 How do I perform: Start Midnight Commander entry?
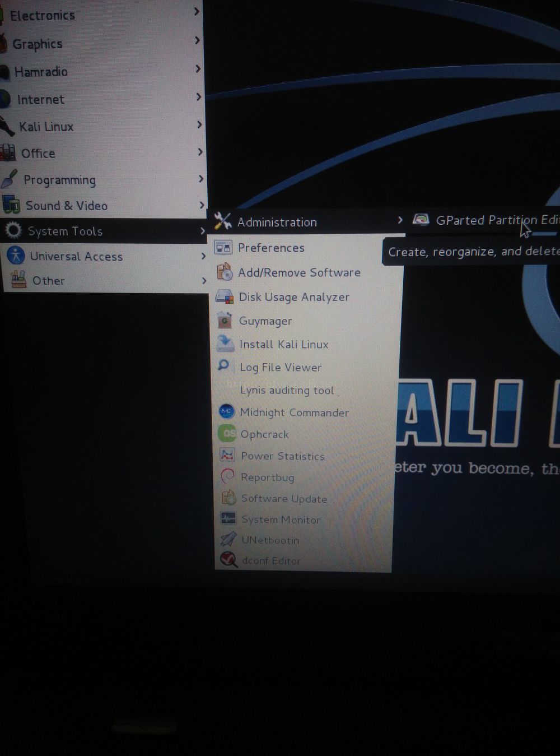click(x=306, y=412)
